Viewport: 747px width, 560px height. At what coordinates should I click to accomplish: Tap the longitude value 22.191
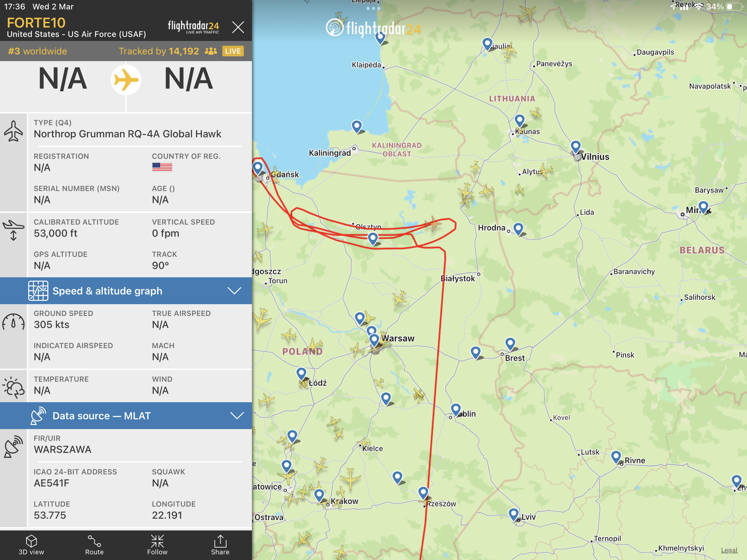point(167,515)
